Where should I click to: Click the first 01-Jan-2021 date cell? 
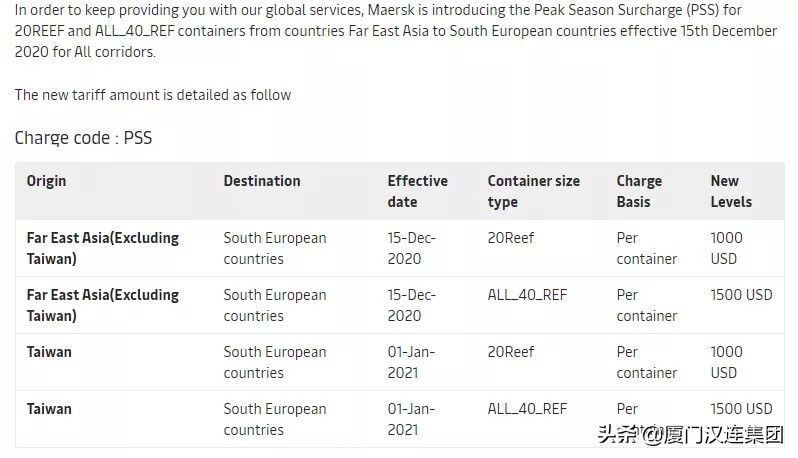411,362
